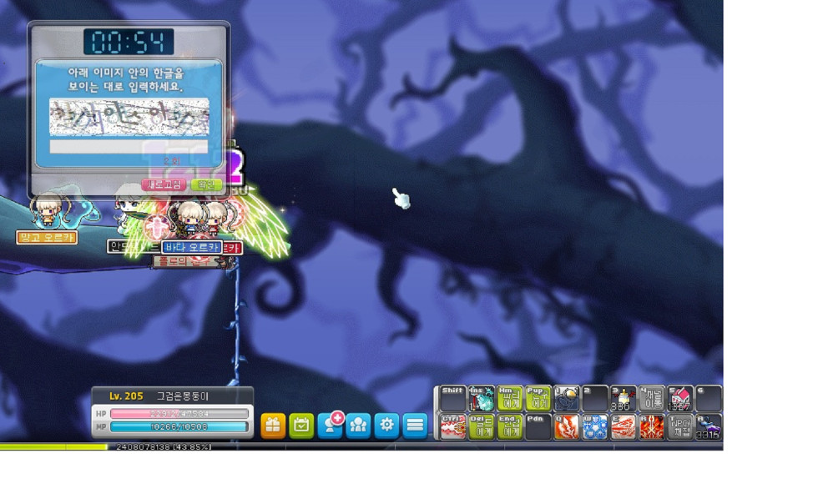
Task: Activate the skill in the Ins quickslot
Action: click(481, 399)
